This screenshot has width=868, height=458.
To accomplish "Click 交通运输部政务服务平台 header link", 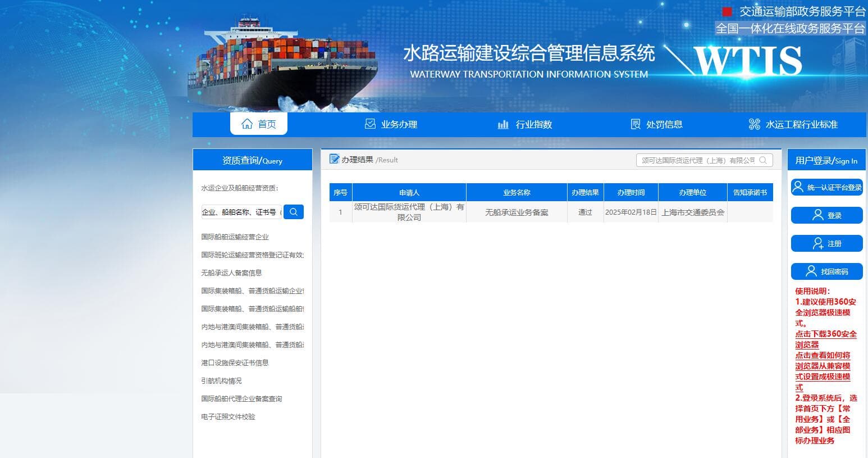I will (802, 11).
